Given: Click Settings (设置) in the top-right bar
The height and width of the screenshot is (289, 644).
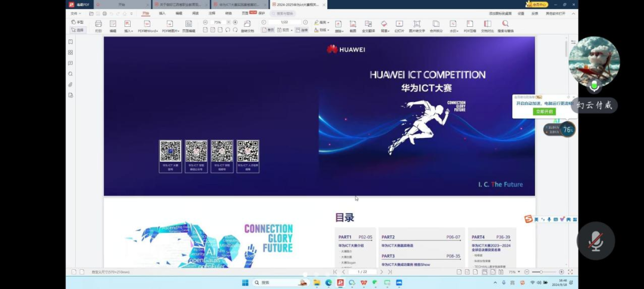Looking at the screenshot, I should click(521, 14).
